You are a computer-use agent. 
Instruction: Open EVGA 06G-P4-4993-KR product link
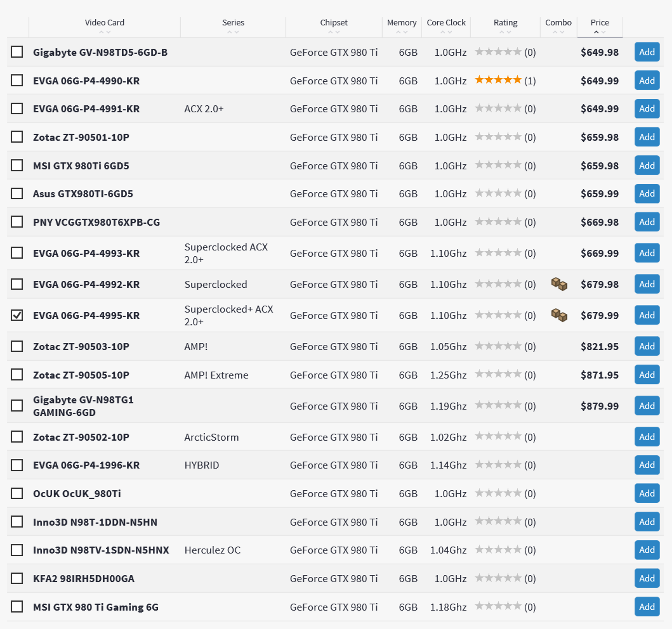86,253
